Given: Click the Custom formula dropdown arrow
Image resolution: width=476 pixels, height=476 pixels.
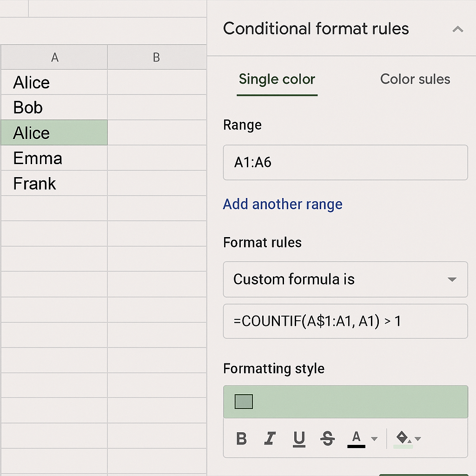Looking at the screenshot, I should pyautogui.click(x=451, y=279).
